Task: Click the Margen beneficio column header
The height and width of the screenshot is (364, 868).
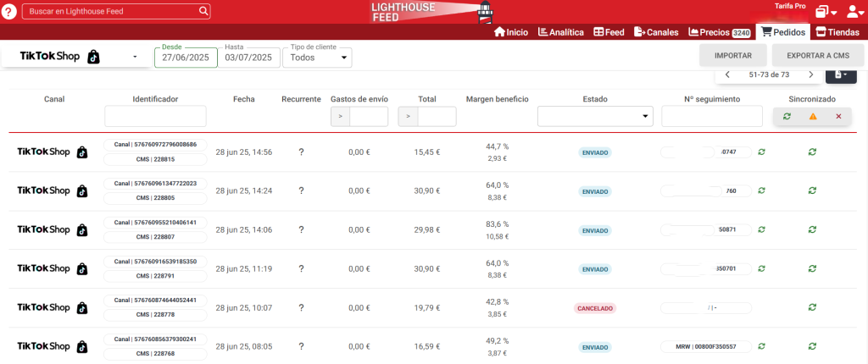Action: point(497,99)
